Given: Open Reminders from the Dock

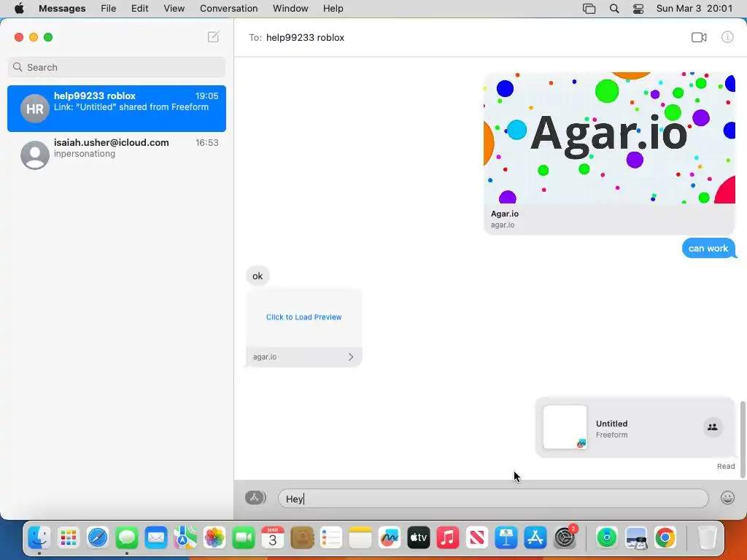Looking at the screenshot, I should (331, 537).
